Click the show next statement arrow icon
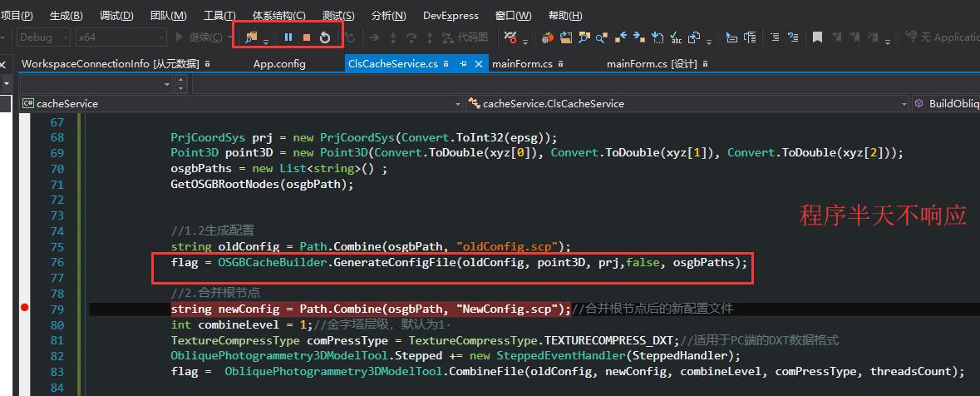Image resolution: width=980 pixels, height=396 pixels. pyautogui.click(x=374, y=37)
